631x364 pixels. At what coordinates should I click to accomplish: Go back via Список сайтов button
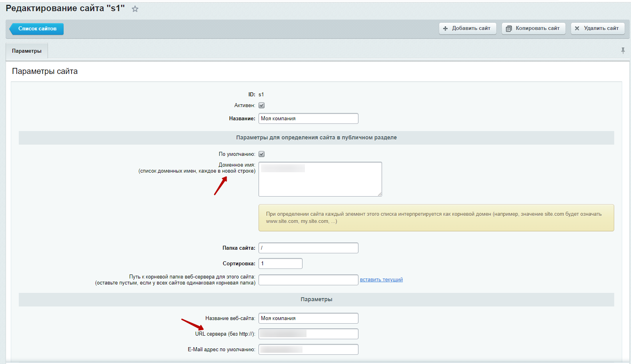pos(37,29)
